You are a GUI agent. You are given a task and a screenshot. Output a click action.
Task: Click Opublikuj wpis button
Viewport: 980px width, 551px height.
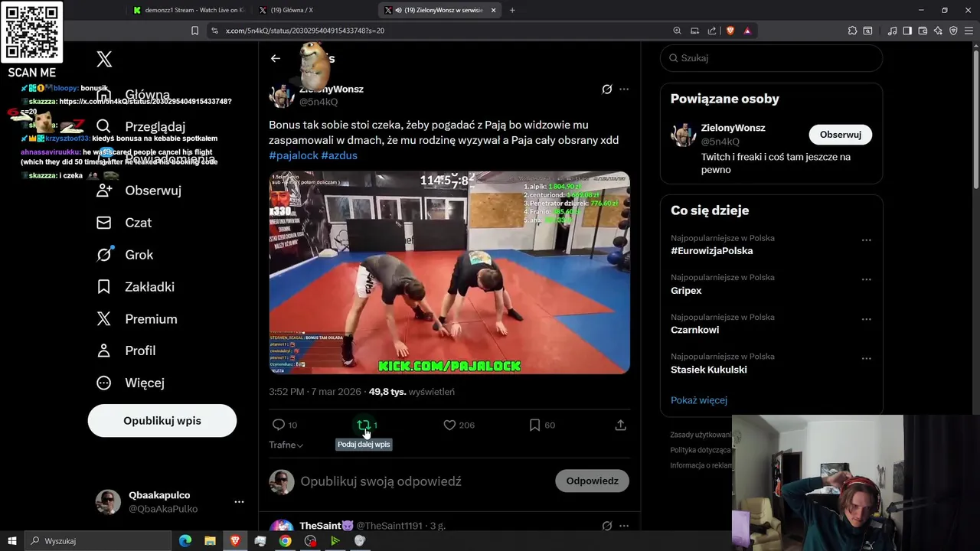coord(162,421)
